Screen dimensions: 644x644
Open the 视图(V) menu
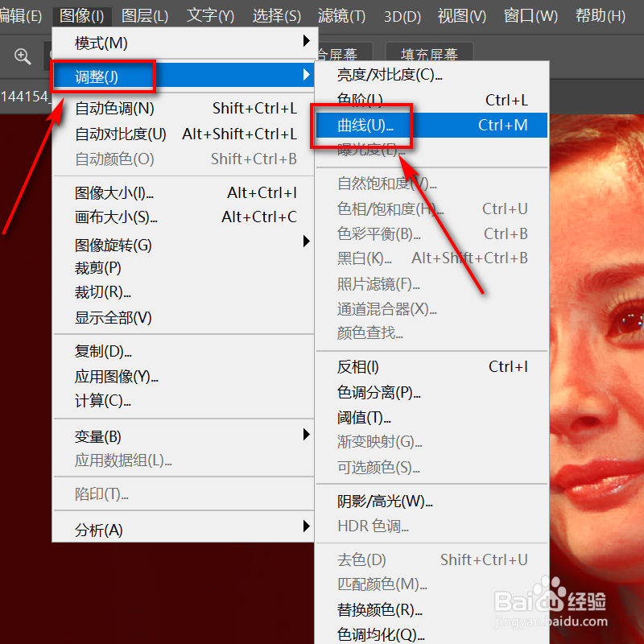461,16
